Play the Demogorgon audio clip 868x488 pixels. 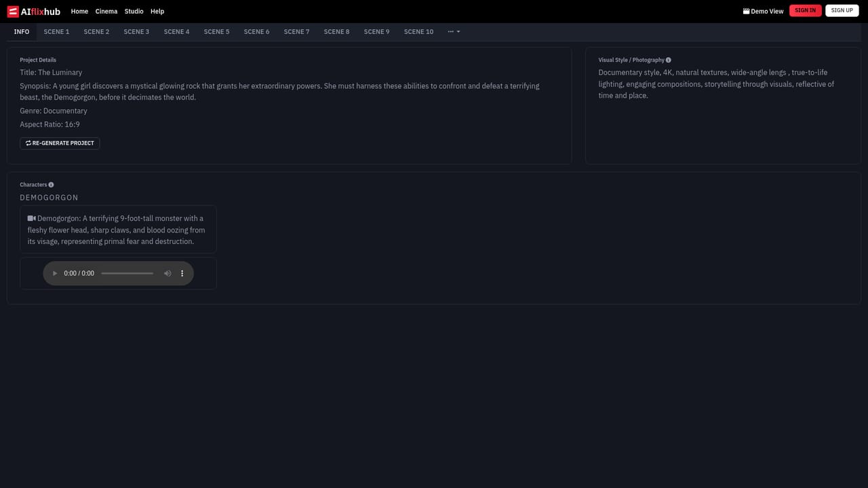click(55, 273)
